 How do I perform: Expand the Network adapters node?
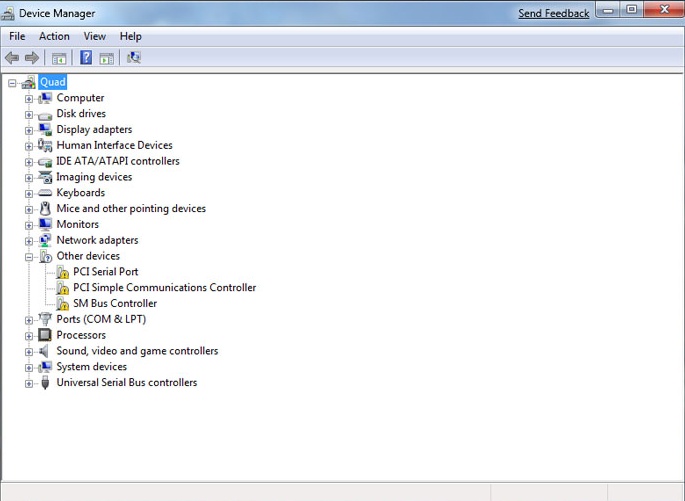tap(28, 241)
